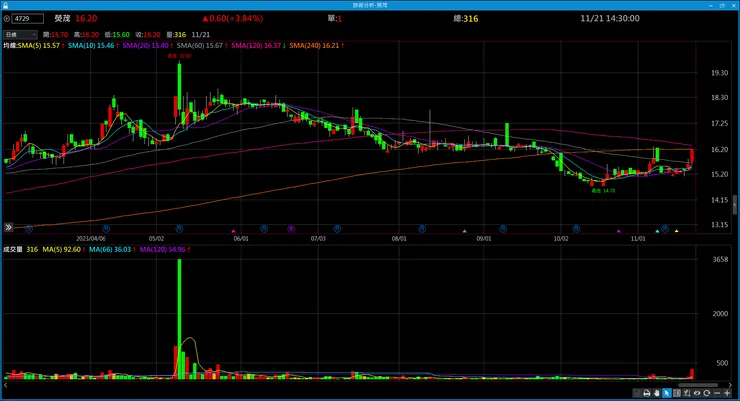Open the drawing tools icon

tap(687, 393)
